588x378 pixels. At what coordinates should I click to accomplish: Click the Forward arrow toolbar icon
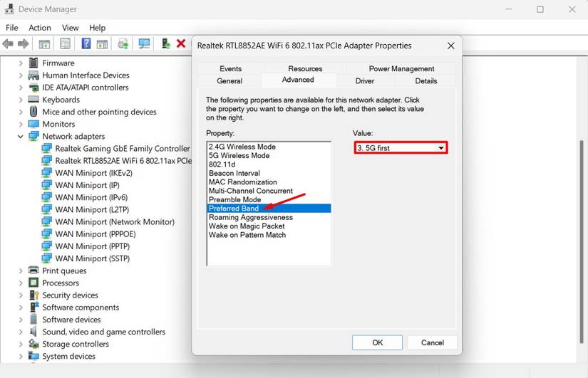(x=24, y=44)
